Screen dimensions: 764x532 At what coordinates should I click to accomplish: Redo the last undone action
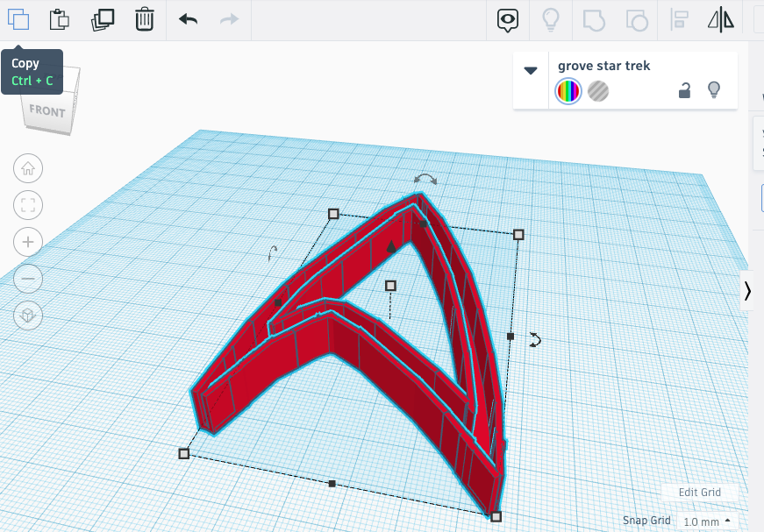pyautogui.click(x=230, y=19)
